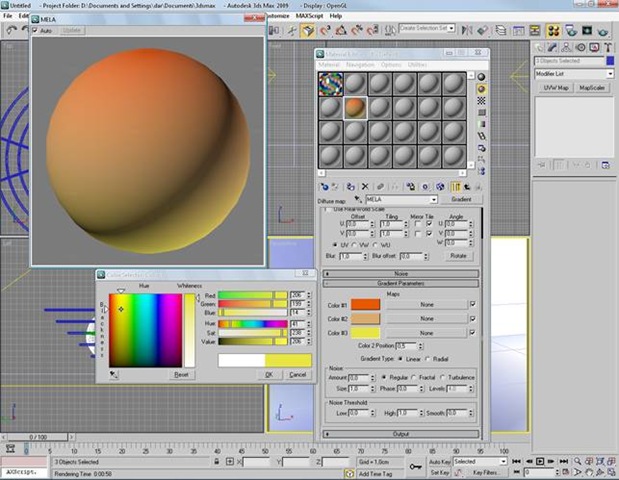Expand the Output rollout
The height and width of the screenshot is (480, 619).
pos(399,434)
